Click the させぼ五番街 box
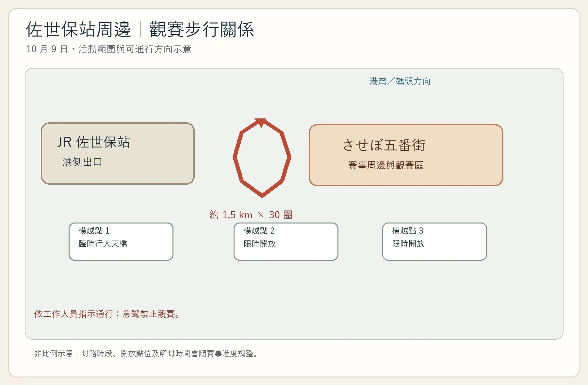This screenshot has height=385, width=588. click(406, 155)
